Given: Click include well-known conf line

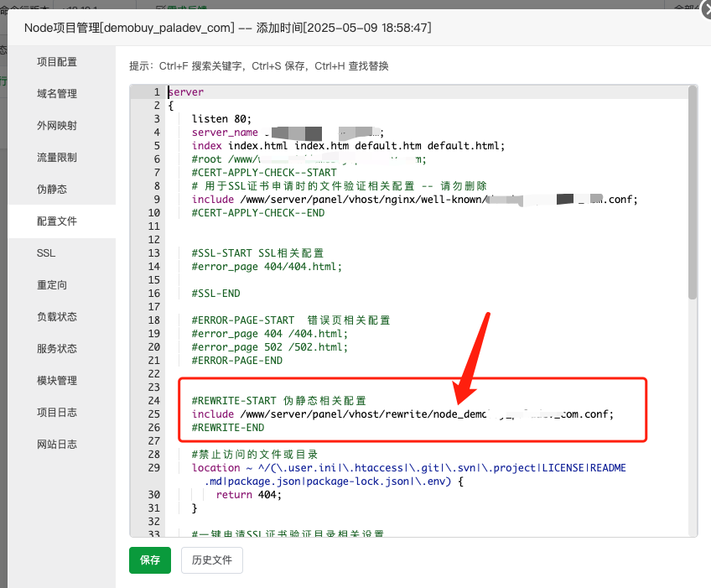Looking at the screenshot, I should 414,199.
